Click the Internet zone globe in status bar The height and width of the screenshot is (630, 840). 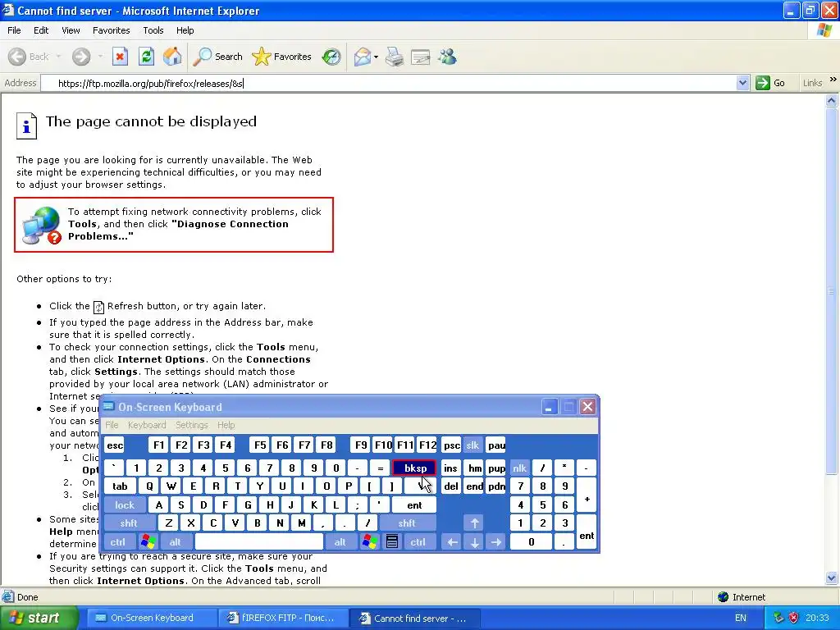(x=724, y=597)
